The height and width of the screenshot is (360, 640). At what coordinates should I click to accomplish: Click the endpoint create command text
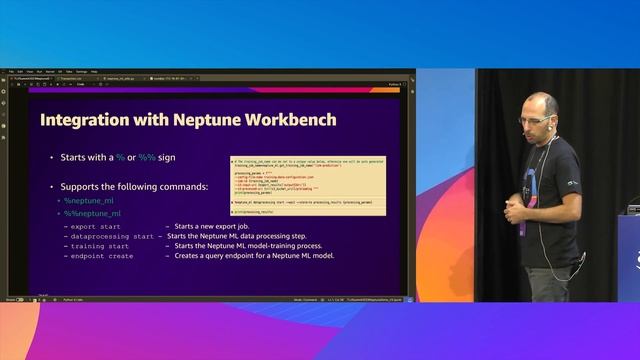[x=102, y=256]
